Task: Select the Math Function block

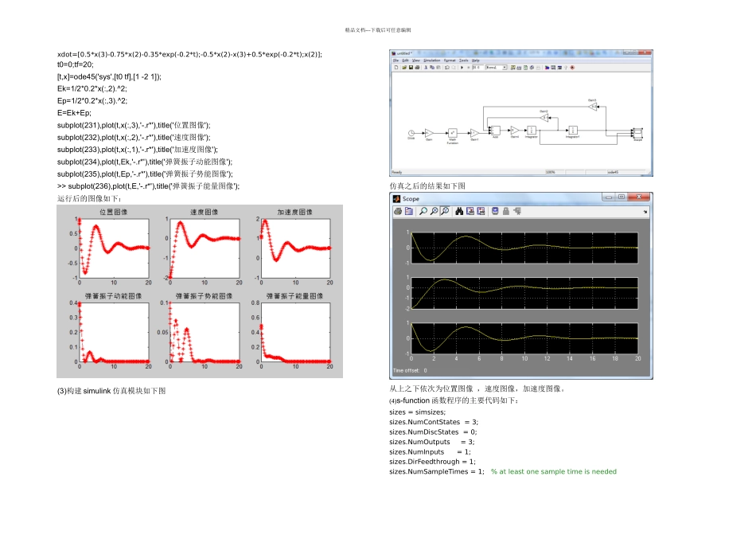Action: click(x=452, y=132)
